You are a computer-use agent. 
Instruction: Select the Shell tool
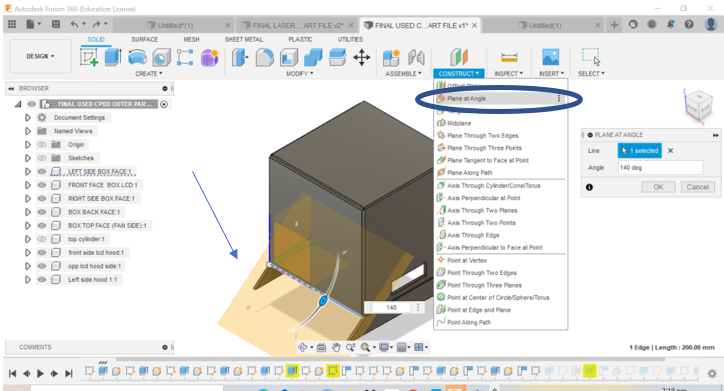point(289,58)
